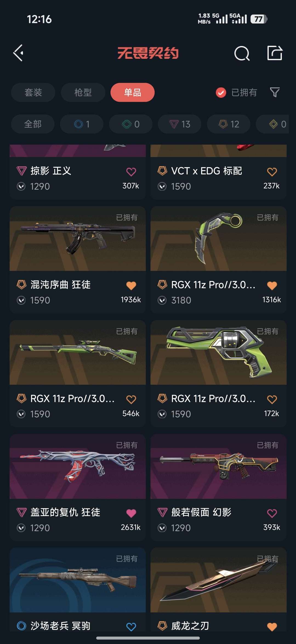The height and width of the screenshot is (644, 296).
Task: Switch to the 套装 tab
Action: pyautogui.click(x=33, y=92)
